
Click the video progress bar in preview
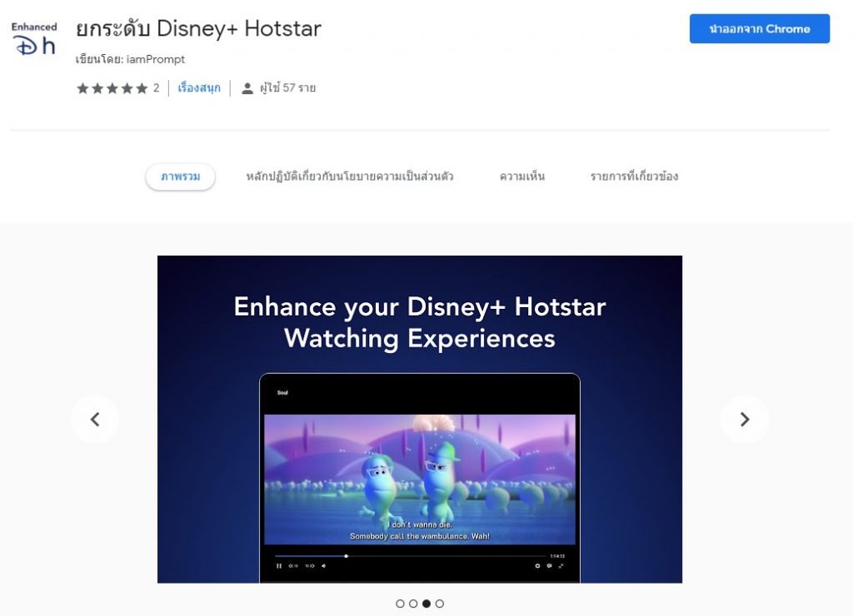click(411, 556)
